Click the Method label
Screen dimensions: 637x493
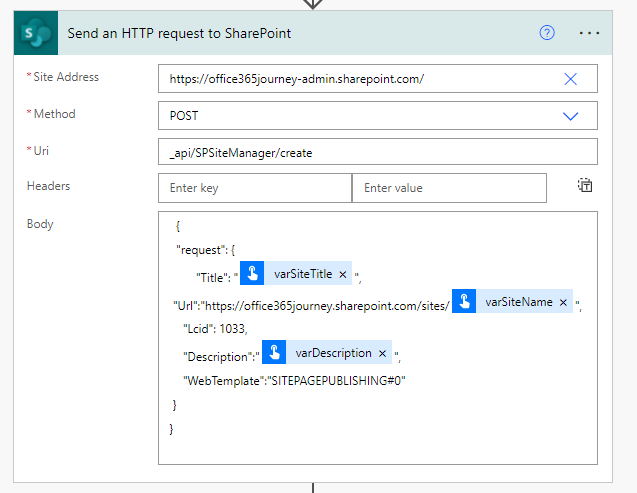pyautogui.click(x=54, y=114)
